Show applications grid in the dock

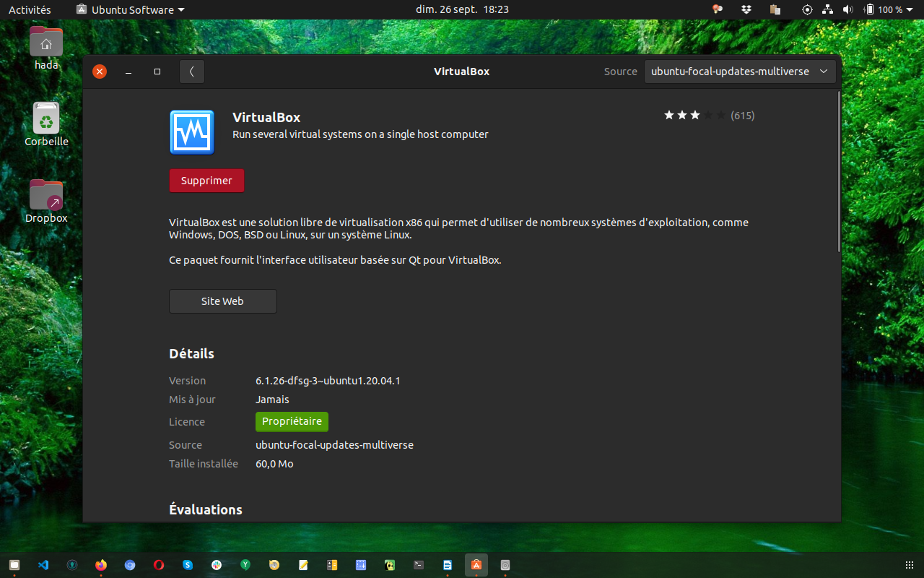[x=909, y=565]
